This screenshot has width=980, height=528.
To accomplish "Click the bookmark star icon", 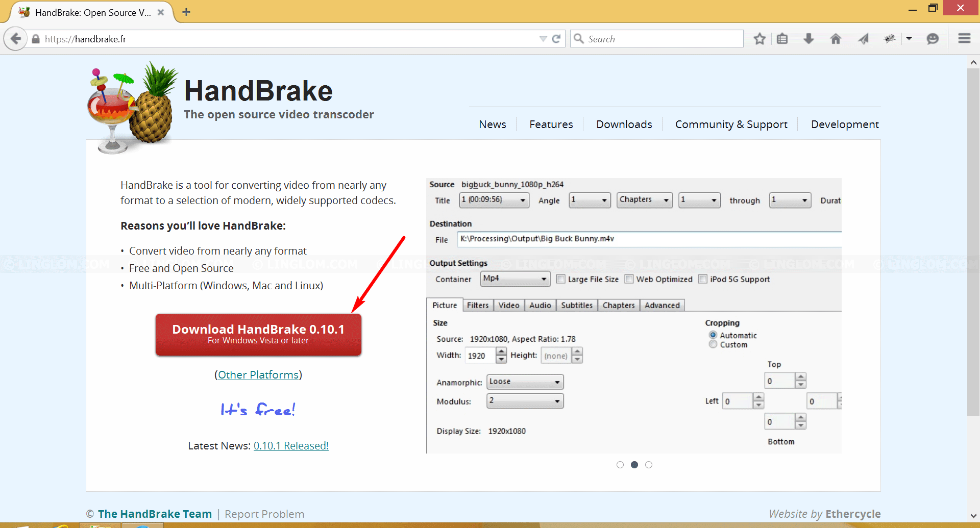I will [759, 39].
